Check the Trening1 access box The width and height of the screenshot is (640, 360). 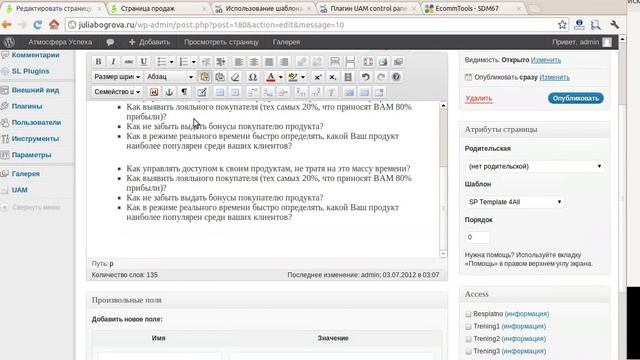click(468, 327)
